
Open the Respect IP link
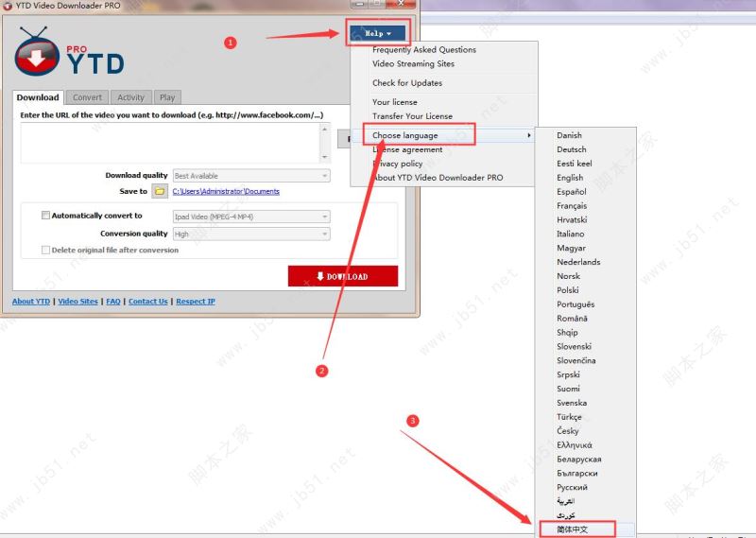[196, 301]
